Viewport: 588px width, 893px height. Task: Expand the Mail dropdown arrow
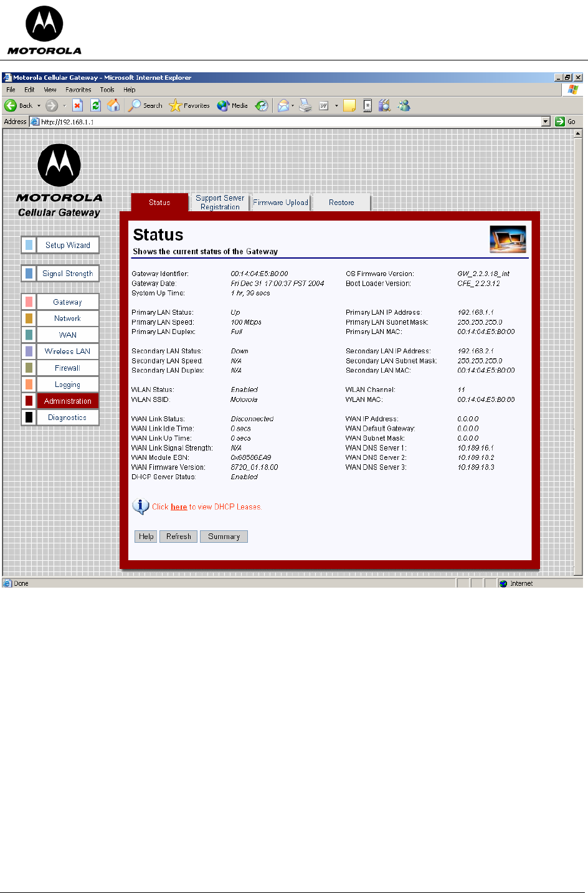pyautogui.click(x=293, y=106)
